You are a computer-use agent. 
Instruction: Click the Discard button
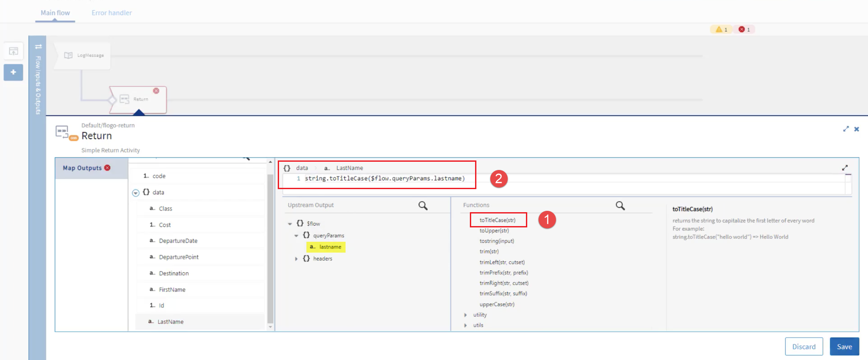804,347
